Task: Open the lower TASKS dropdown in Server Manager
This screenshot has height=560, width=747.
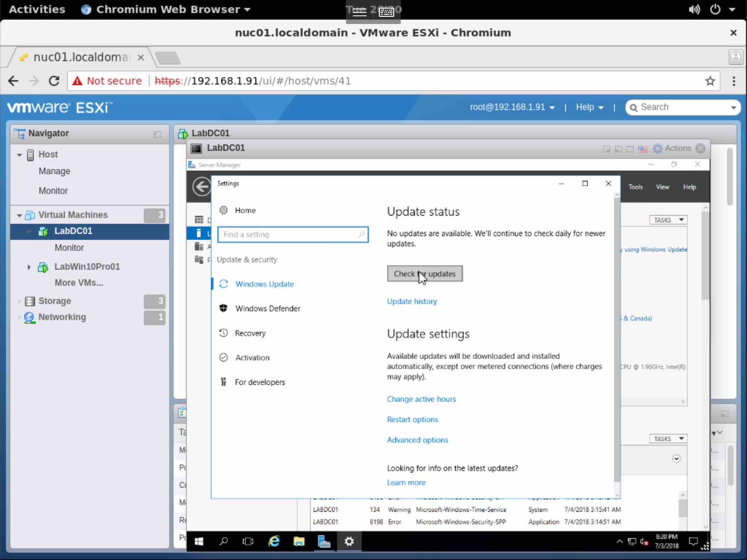Action: point(668,439)
